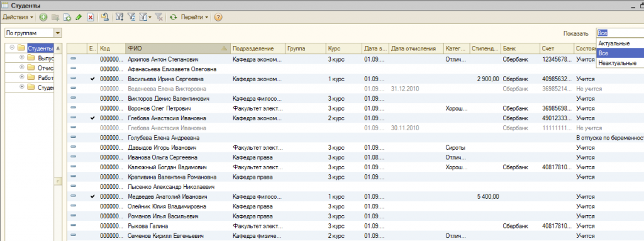Screen dimensions: 644x241
Task: Click row icon for Олейник Юлия Владимировна
Action: click(x=74, y=206)
